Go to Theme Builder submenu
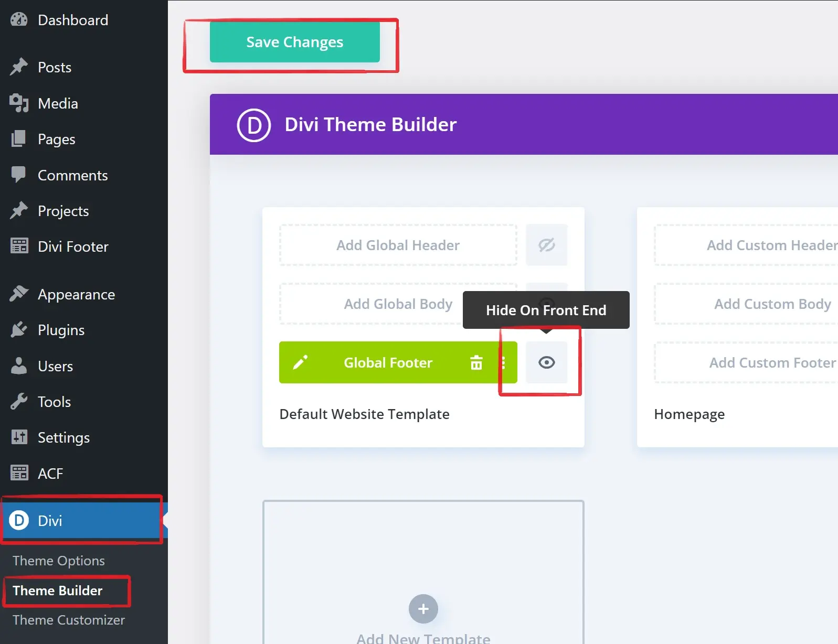Screen dimensions: 838x644 58,591
